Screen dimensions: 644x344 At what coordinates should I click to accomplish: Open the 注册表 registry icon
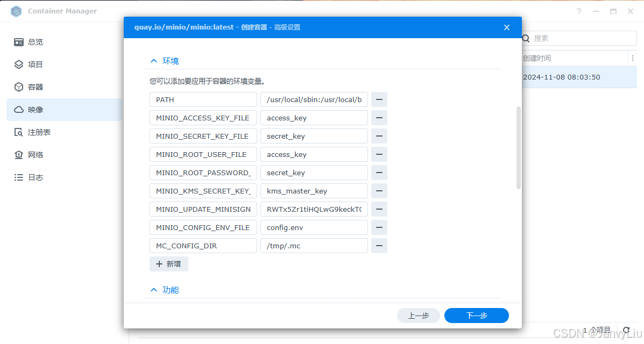coord(17,132)
